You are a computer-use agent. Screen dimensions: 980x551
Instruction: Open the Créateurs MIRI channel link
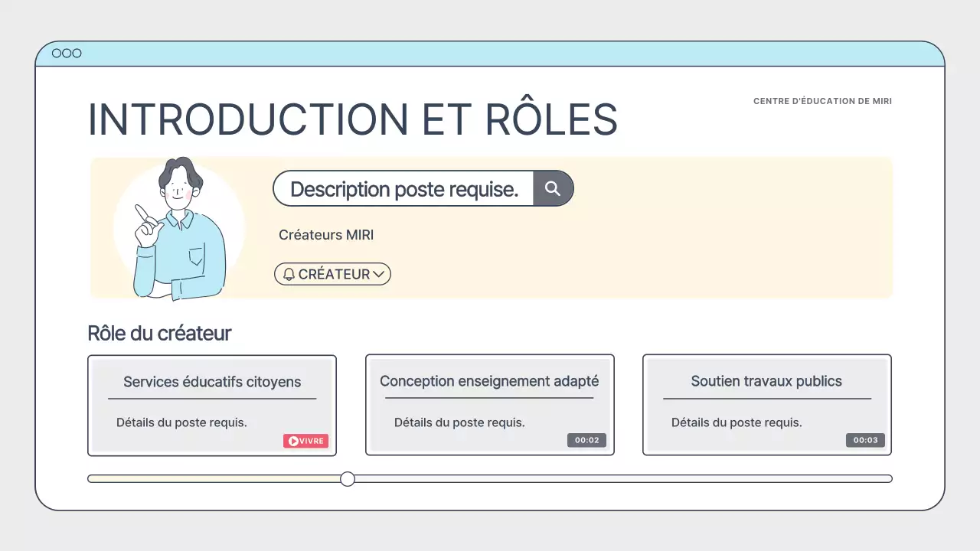click(326, 235)
